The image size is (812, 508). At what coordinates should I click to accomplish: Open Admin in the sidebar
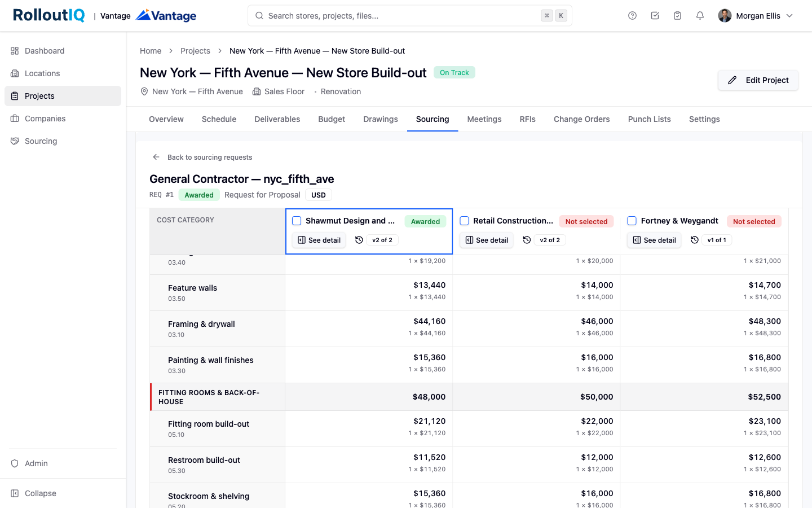[63, 463]
